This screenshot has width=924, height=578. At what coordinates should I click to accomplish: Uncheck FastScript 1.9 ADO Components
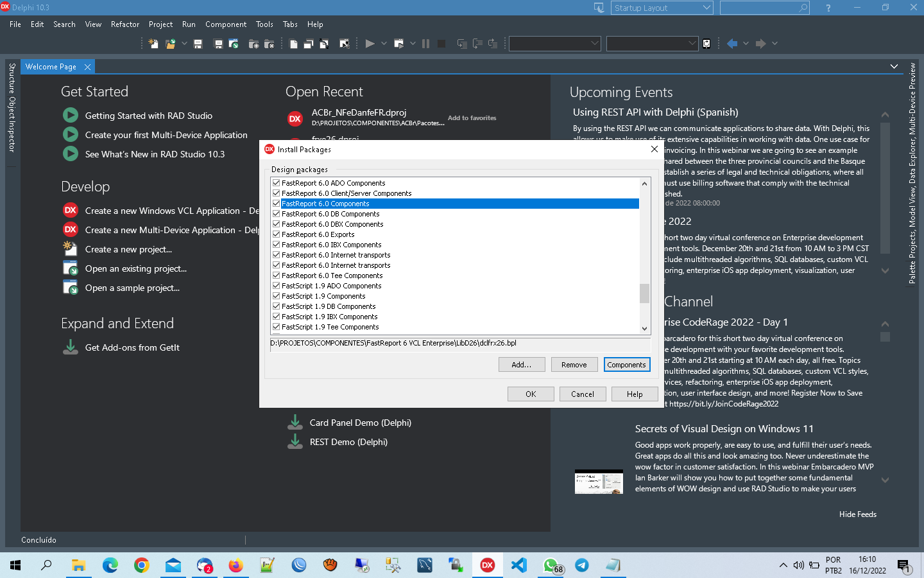click(x=277, y=286)
